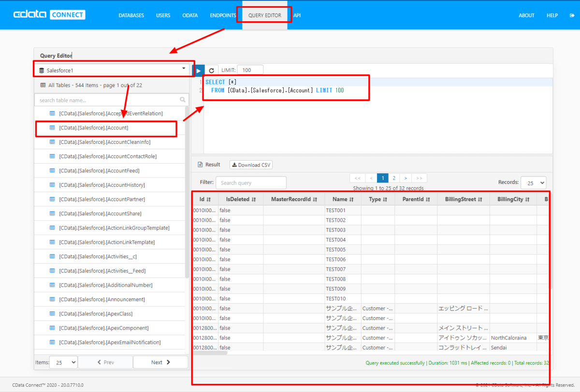
Task: Open the Salesforce1 database dropdown
Action: pyautogui.click(x=113, y=70)
